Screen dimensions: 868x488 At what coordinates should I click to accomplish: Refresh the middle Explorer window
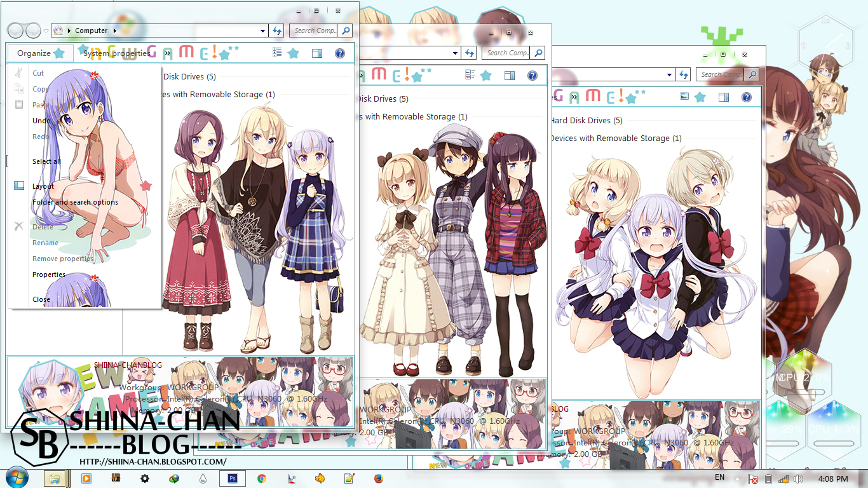[x=470, y=53]
